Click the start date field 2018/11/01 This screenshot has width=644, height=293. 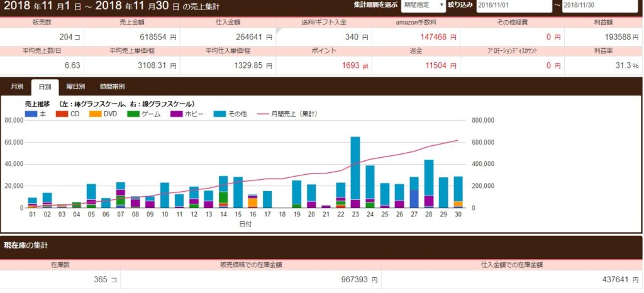(x=512, y=5)
